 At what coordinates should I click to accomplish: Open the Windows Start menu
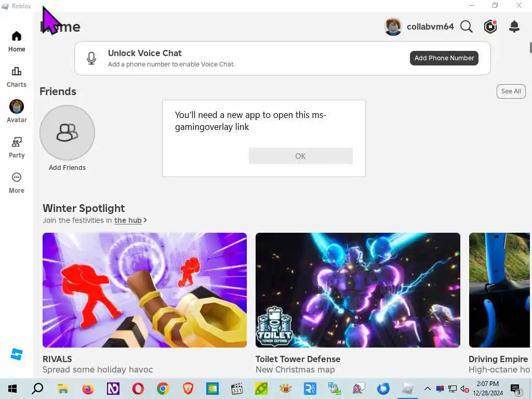pos(12,389)
